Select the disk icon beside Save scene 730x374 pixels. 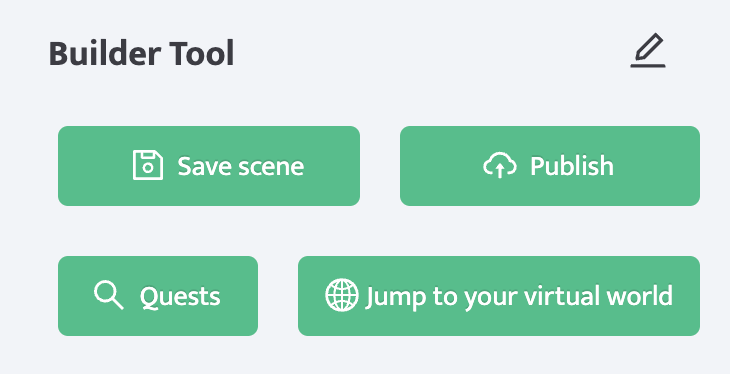[x=148, y=165]
